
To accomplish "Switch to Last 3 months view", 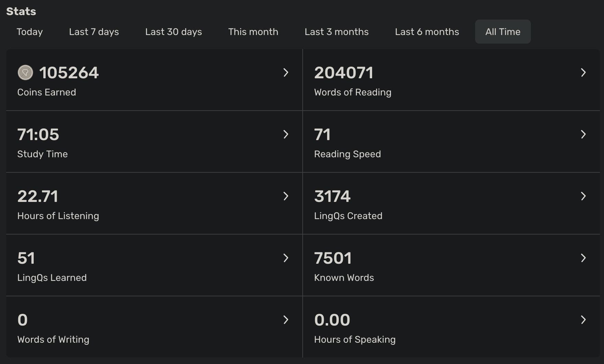I will point(336,32).
